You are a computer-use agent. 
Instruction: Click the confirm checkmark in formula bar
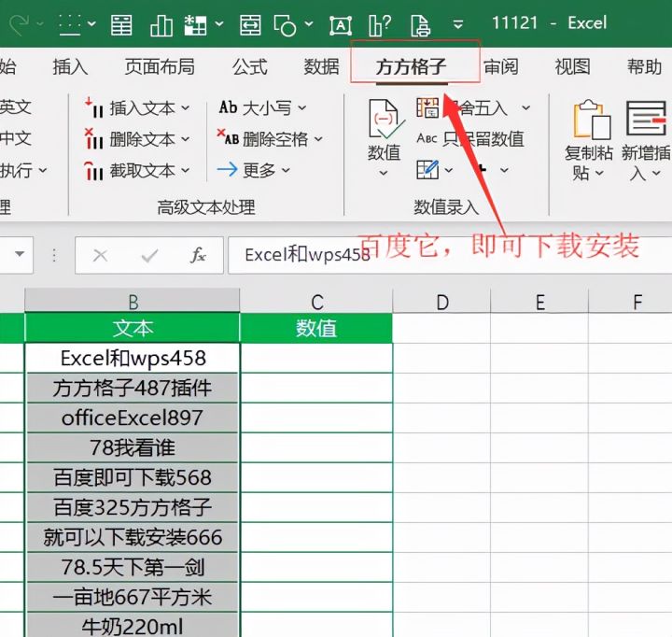pos(149,256)
